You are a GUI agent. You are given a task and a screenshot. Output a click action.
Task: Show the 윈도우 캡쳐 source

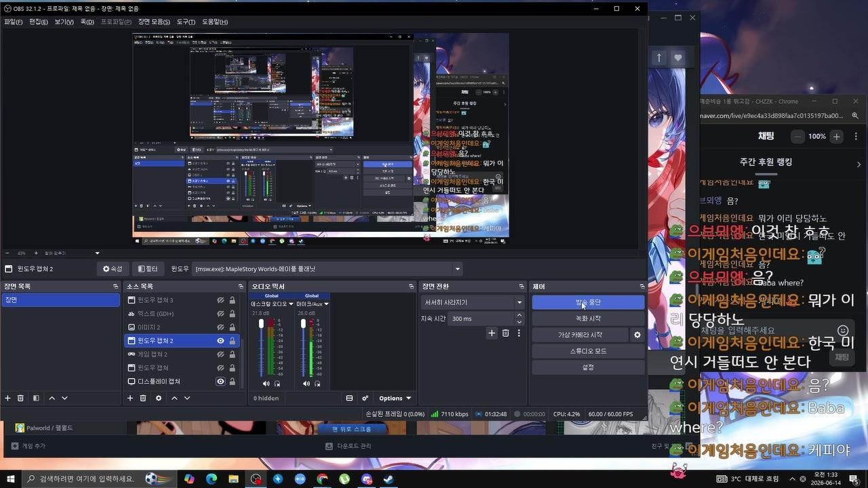click(x=220, y=368)
